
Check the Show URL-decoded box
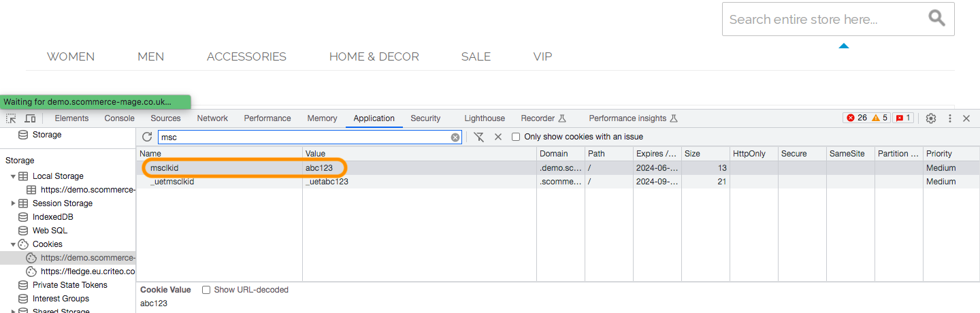click(x=206, y=290)
